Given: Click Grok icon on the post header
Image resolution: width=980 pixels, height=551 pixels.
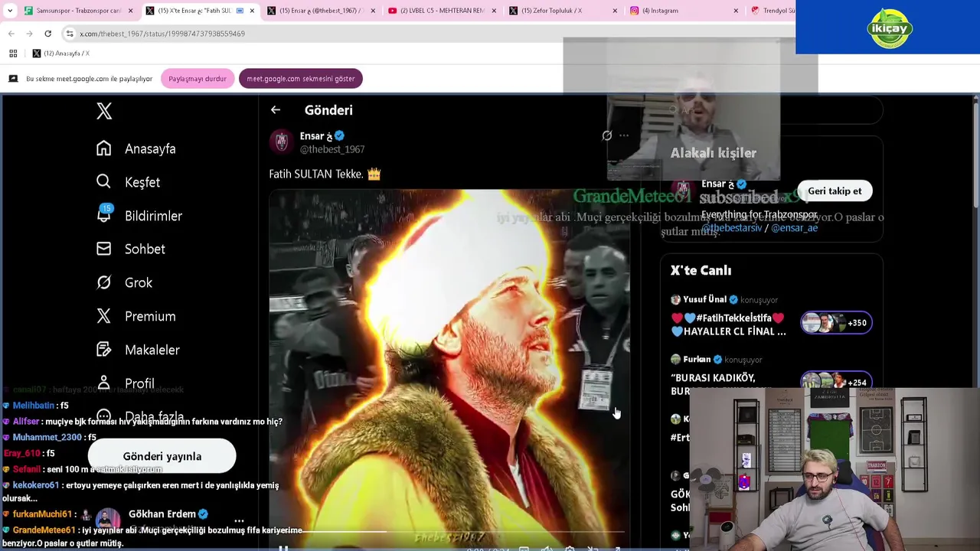Looking at the screenshot, I should pyautogui.click(x=607, y=135).
